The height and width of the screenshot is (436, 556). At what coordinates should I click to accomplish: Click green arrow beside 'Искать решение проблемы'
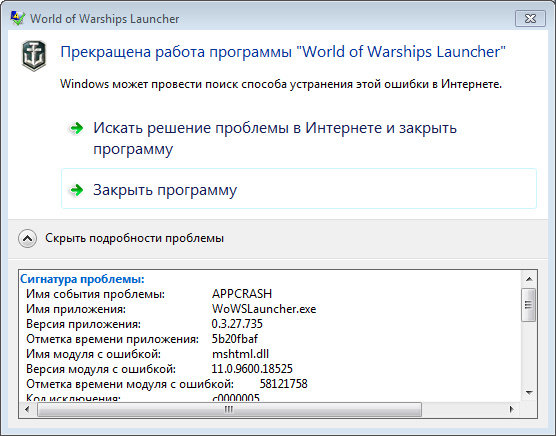(x=76, y=128)
